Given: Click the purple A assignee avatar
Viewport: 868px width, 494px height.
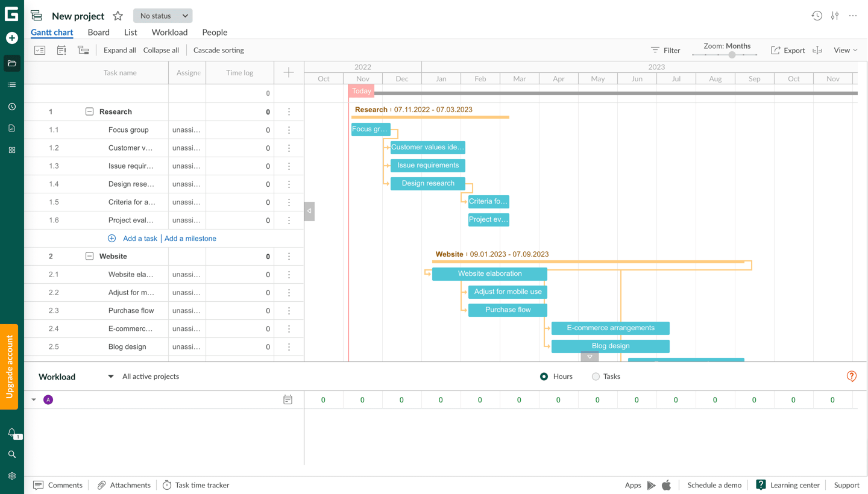Looking at the screenshot, I should [48, 399].
